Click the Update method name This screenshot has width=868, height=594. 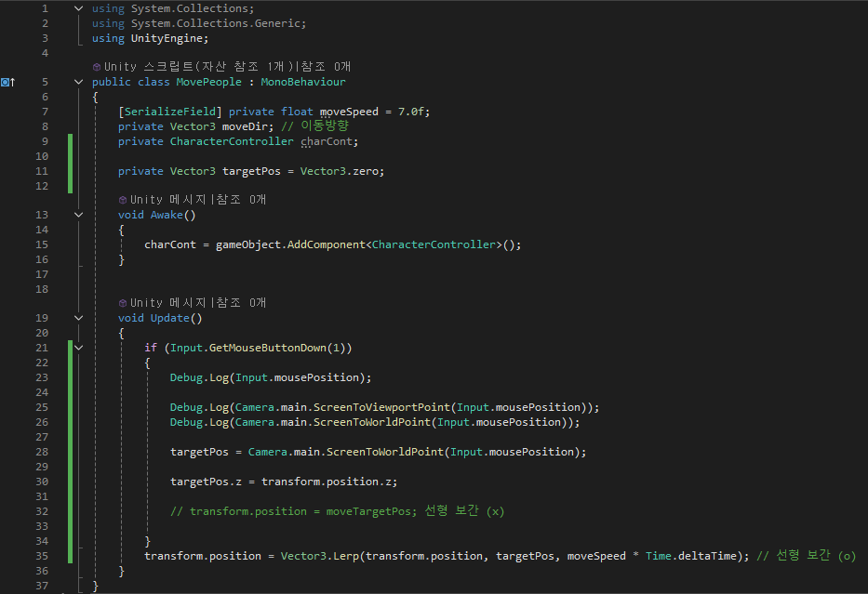pos(170,318)
